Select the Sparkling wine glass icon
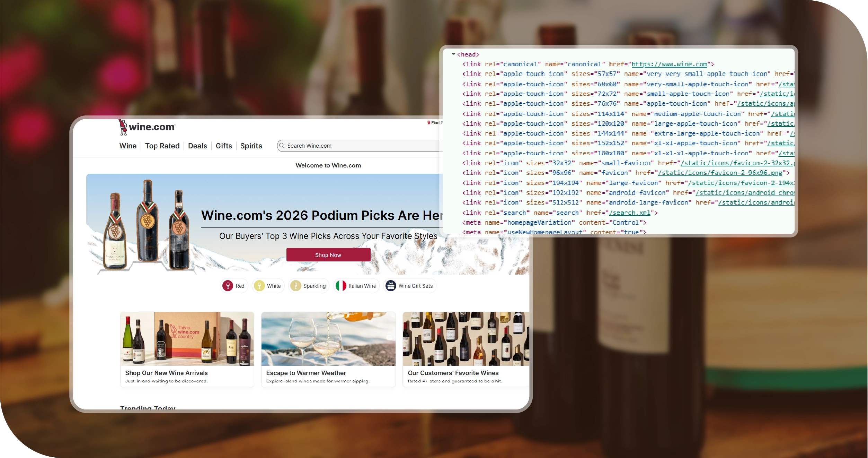 (x=295, y=286)
